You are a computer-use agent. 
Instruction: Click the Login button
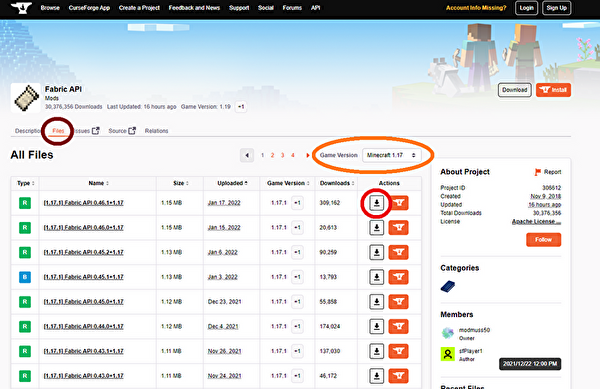coord(527,8)
